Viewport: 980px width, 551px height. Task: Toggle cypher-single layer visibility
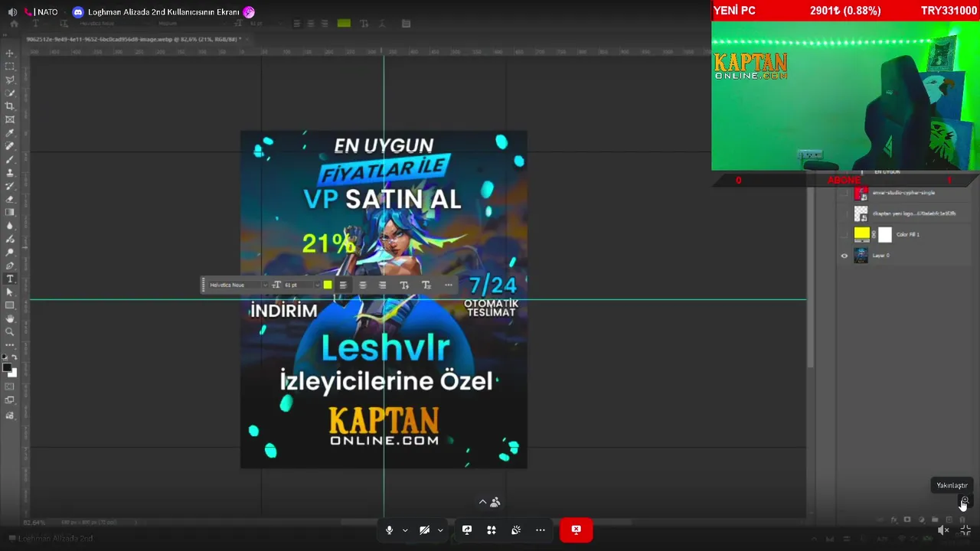tap(844, 193)
